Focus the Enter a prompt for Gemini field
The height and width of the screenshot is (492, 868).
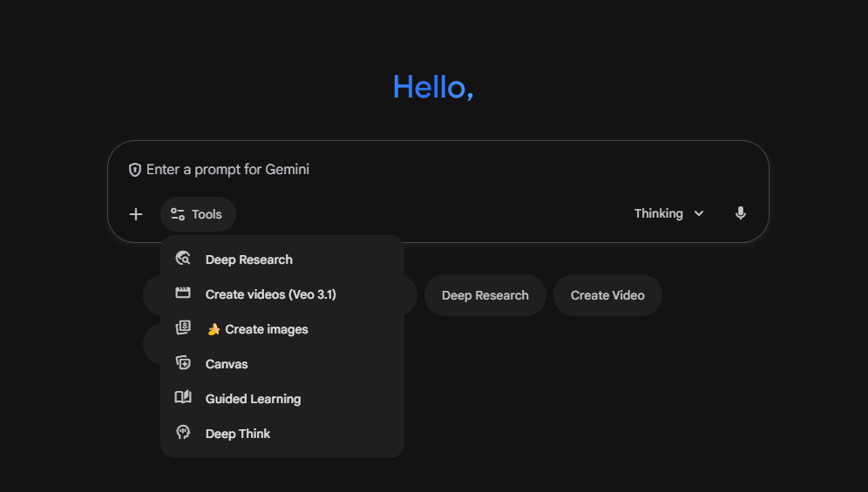tap(438, 169)
